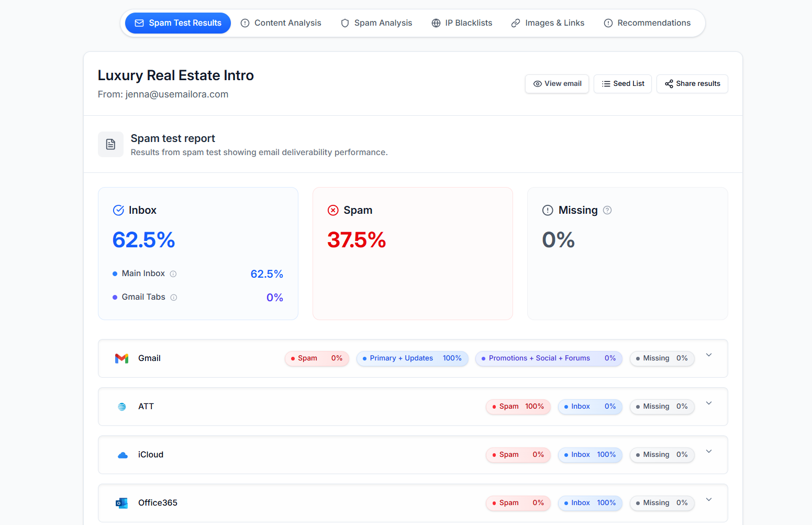Click the Gmail logo icon
The height and width of the screenshot is (525, 812).
point(121,358)
